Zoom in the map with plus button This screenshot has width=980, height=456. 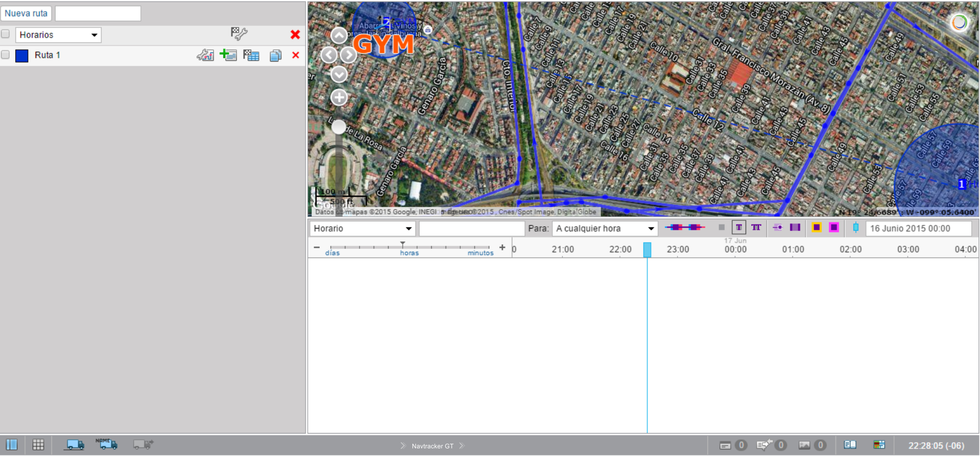coord(339,97)
